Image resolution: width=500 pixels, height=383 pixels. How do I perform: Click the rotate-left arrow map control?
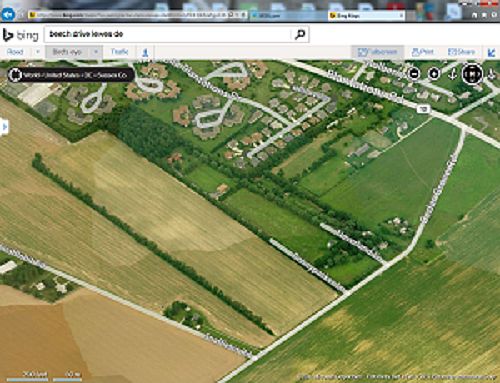[452, 74]
